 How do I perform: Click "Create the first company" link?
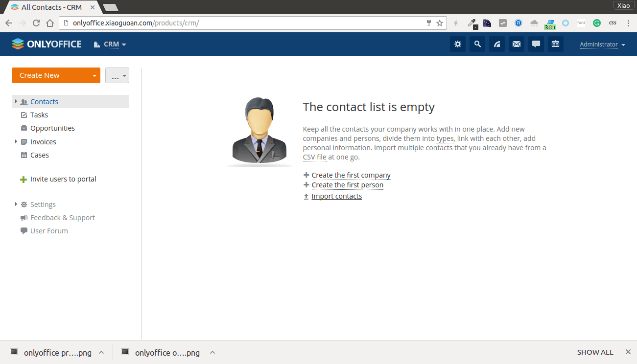[x=351, y=175]
